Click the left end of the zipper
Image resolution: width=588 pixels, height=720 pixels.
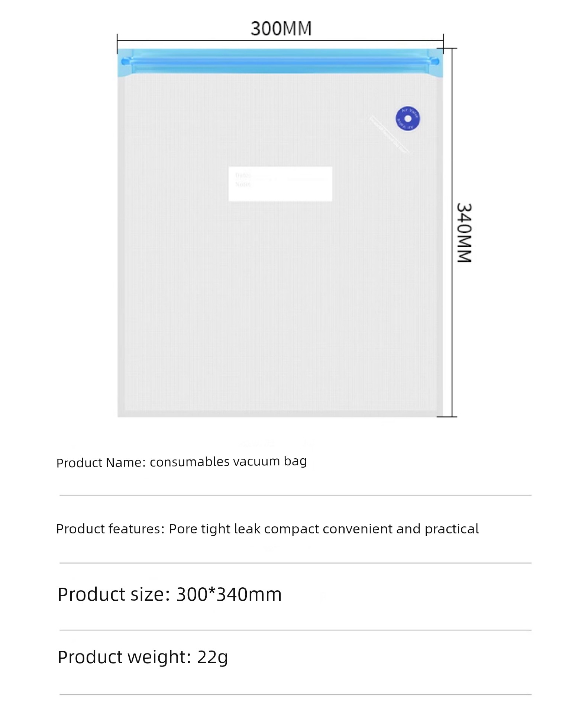pyautogui.click(x=126, y=61)
